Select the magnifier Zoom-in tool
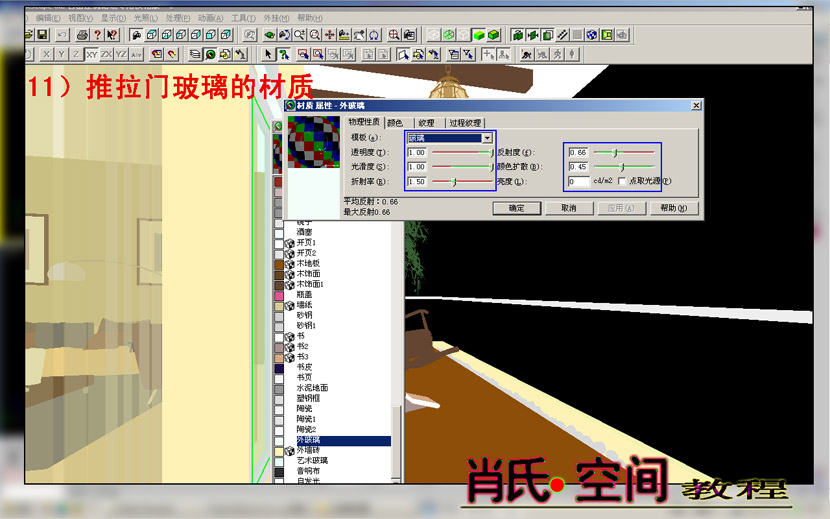This screenshot has height=519, width=830. point(300,35)
